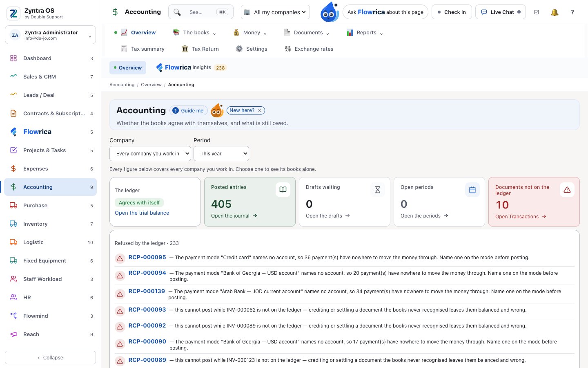The height and width of the screenshot is (368, 588).
Task: Open the tasks checklist icon in header
Action: point(537,12)
